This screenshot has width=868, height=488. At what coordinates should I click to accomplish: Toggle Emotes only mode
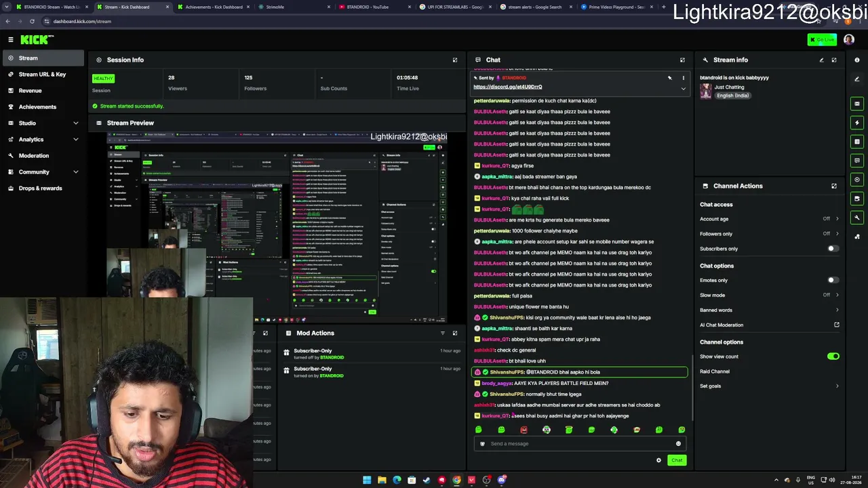pos(833,280)
